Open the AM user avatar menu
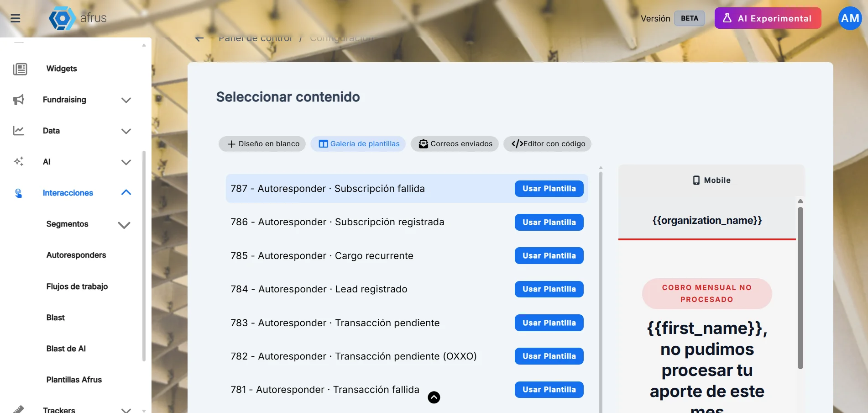The image size is (868, 413). pyautogui.click(x=850, y=18)
